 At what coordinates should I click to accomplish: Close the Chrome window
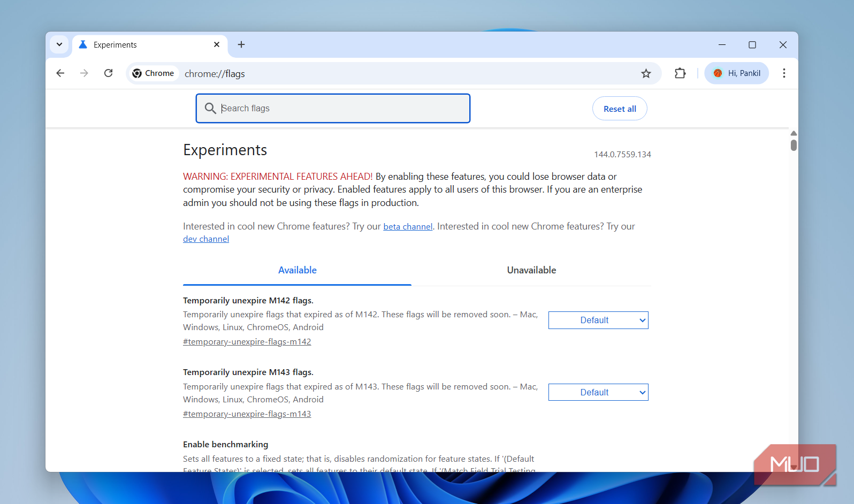(x=783, y=45)
